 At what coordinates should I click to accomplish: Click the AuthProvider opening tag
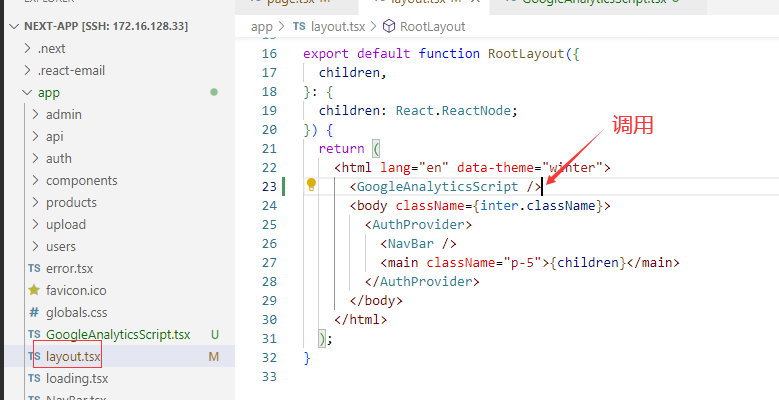click(x=418, y=225)
